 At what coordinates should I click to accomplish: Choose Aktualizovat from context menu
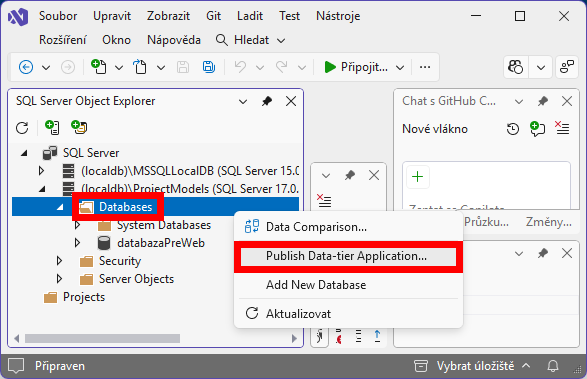click(x=348, y=313)
